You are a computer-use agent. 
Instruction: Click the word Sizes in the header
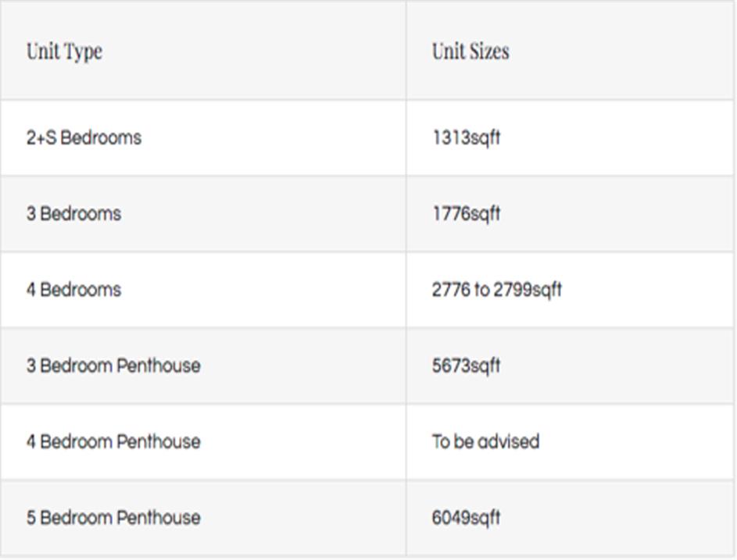coord(488,52)
